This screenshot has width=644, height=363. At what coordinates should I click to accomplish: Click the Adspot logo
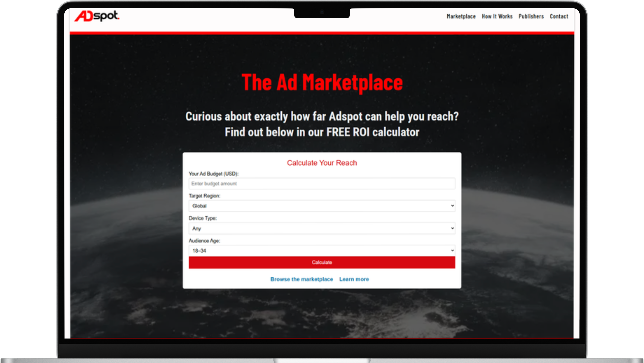(97, 16)
